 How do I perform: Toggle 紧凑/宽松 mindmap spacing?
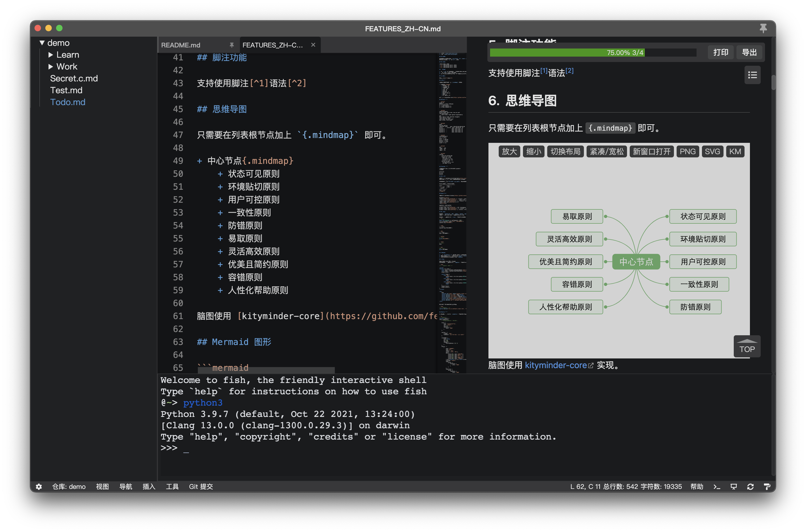point(607,151)
